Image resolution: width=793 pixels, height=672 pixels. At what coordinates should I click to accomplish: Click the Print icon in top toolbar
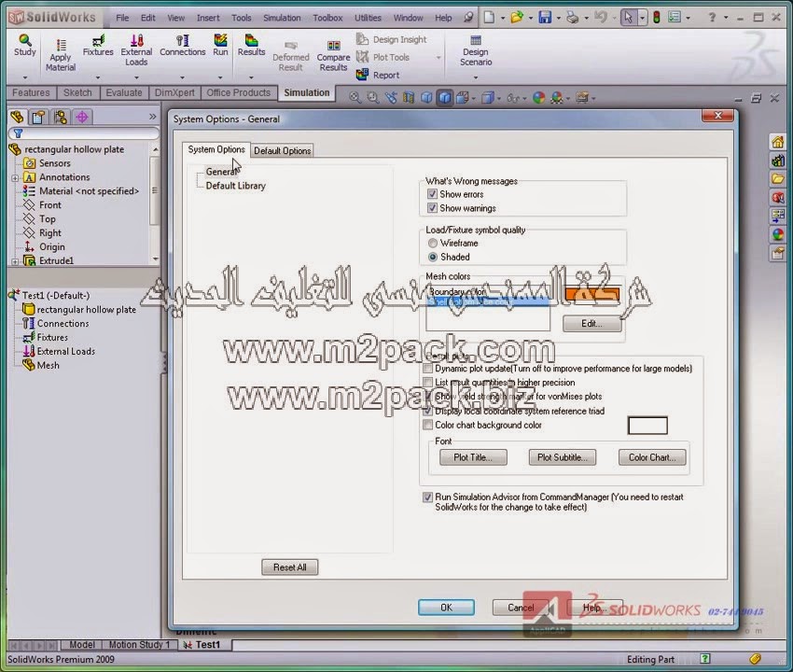(573, 18)
